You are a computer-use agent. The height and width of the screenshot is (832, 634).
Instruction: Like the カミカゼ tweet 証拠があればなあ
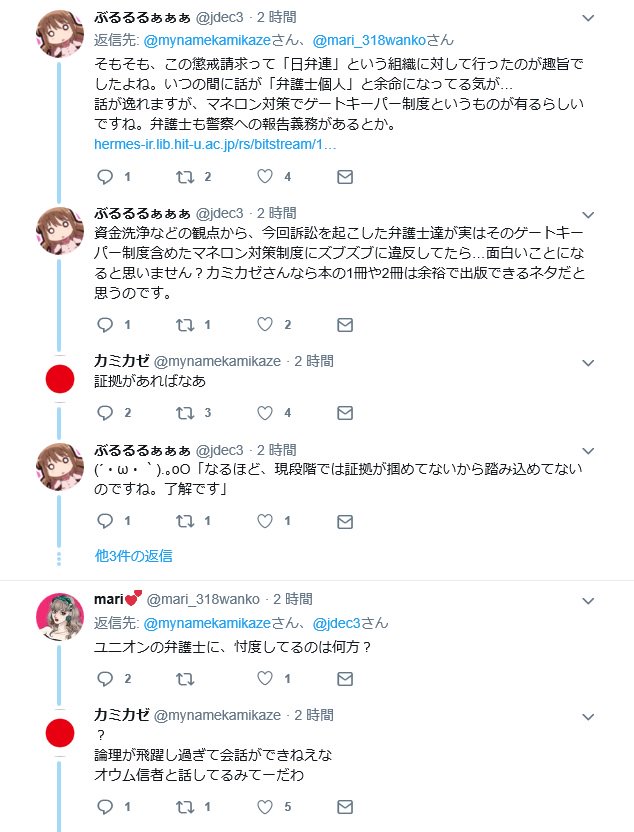(265, 413)
